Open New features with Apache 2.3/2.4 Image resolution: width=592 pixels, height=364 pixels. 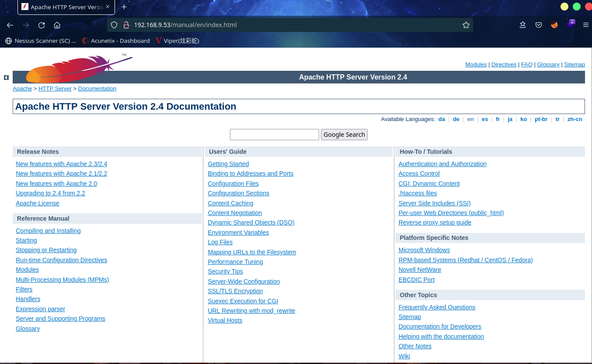[x=61, y=164]
